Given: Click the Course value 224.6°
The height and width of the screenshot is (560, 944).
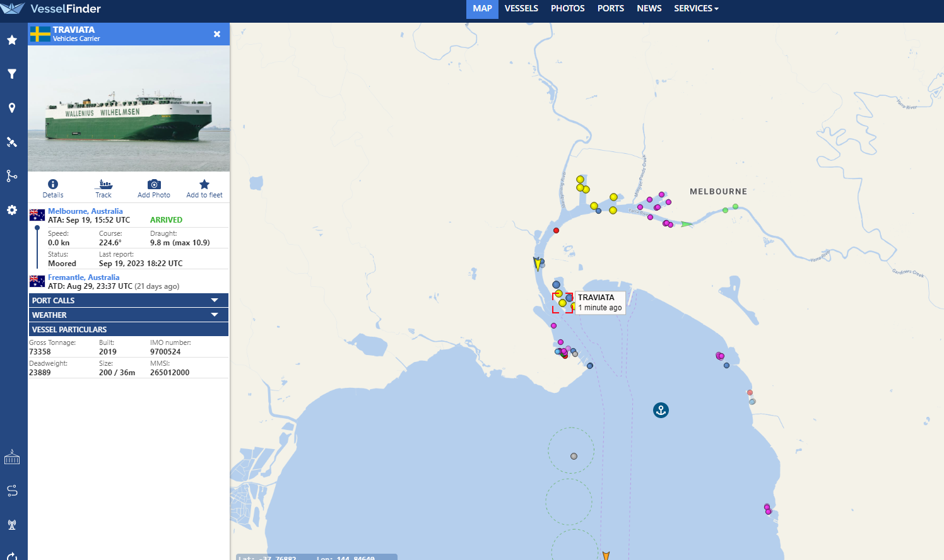Looking at the screenshot, I should tap(110, 243).
